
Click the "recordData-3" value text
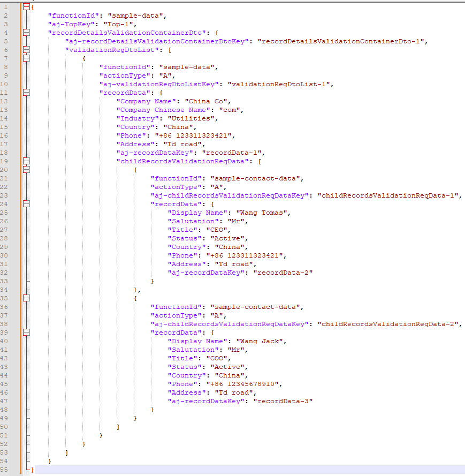[x=283, y=401]
